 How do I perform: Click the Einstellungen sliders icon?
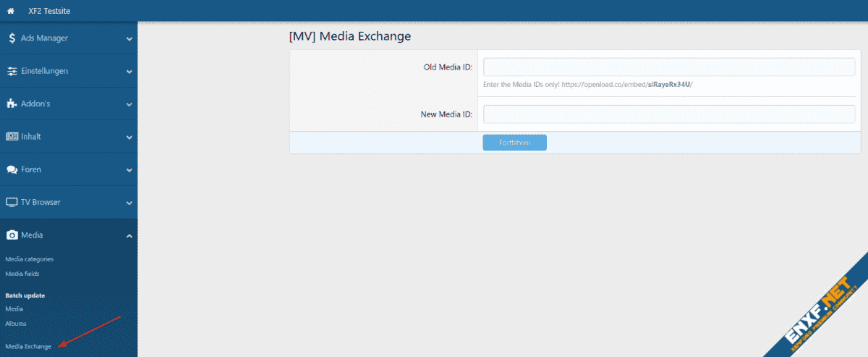[x=12, y=72]
